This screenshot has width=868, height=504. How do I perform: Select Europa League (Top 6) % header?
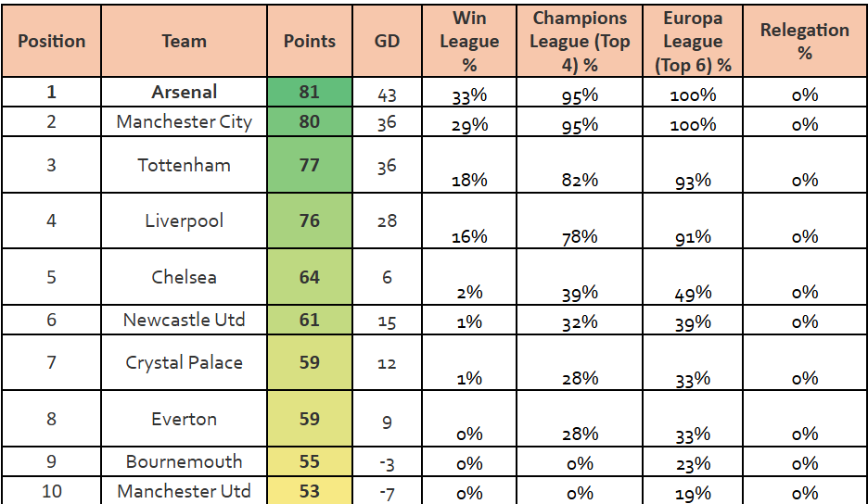(x=693, y=41)
